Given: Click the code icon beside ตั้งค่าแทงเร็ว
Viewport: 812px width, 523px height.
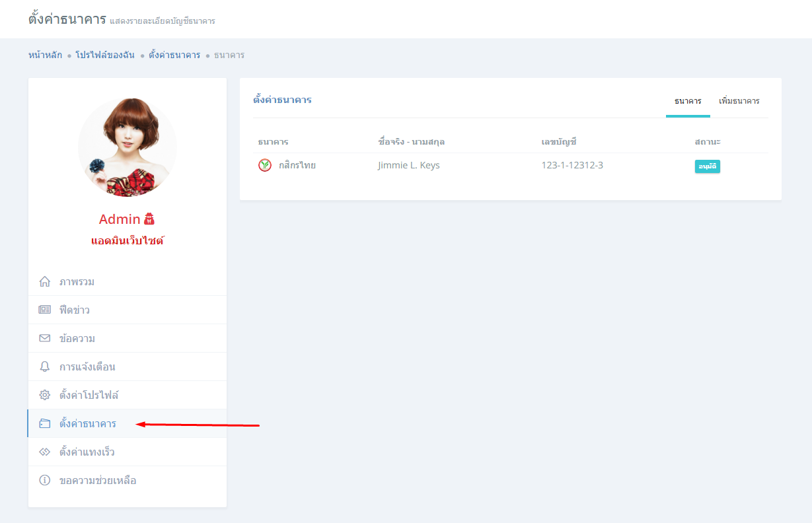Looking at the screenshot, I should (x=45, y=452).
